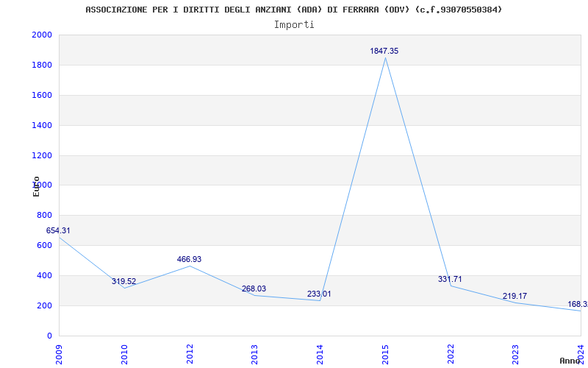Click the 'Euro' y-axis title
Viewport: 588px width, 368px height.
click(x=36, y=186)
